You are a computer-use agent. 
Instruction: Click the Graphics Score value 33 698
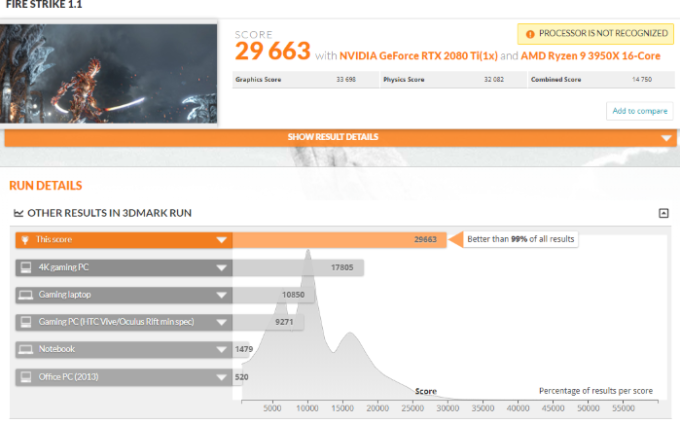[346, 79]
